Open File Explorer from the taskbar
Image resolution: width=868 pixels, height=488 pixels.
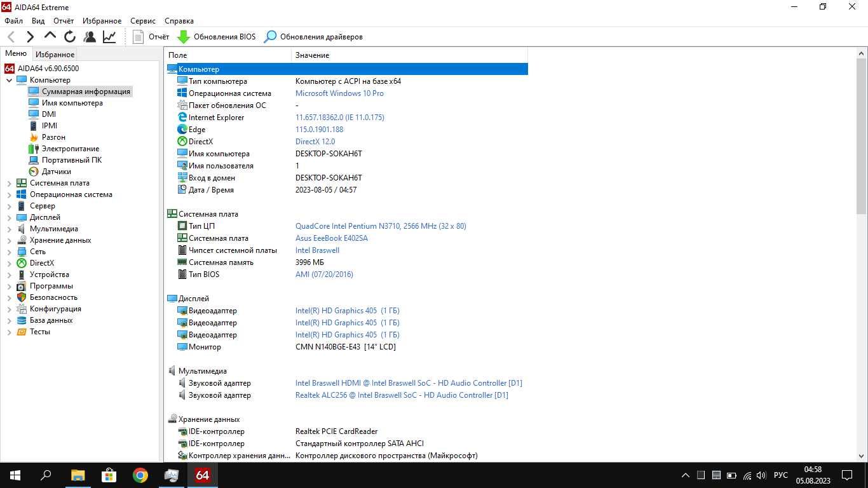pos(78,475)
